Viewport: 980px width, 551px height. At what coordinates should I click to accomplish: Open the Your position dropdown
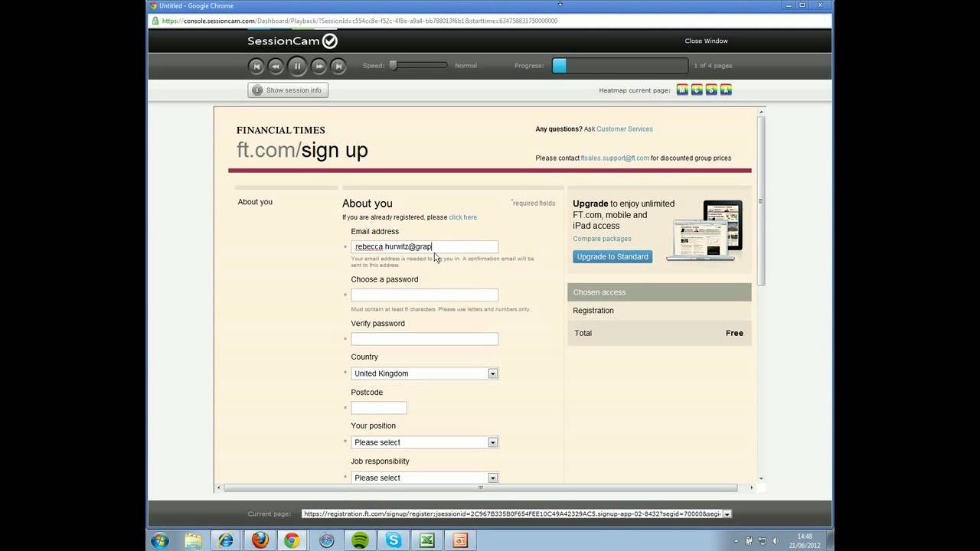coord(424,442)
